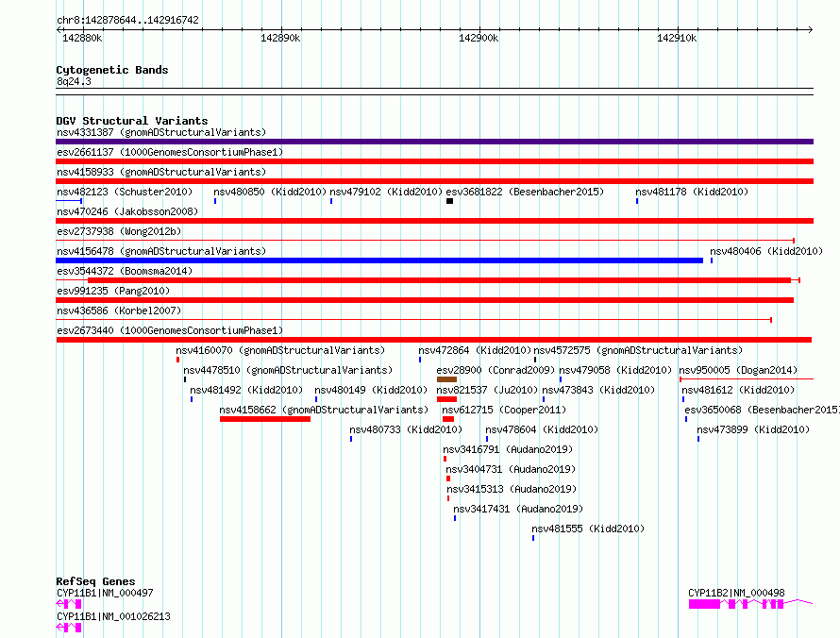Open nsv473899 (Kidd2010) variant

pos(752,429)
